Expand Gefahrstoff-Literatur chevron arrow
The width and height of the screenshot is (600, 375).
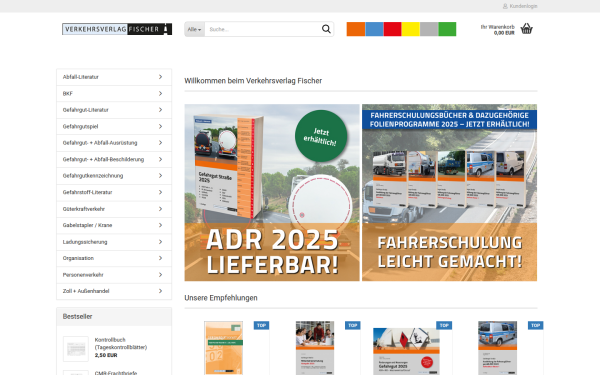tap(160, 192)
